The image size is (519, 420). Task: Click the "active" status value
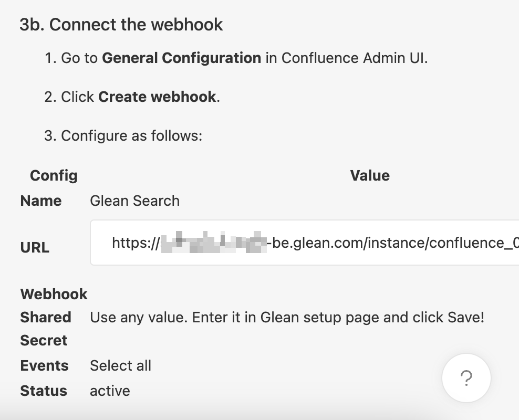point(110,391)
